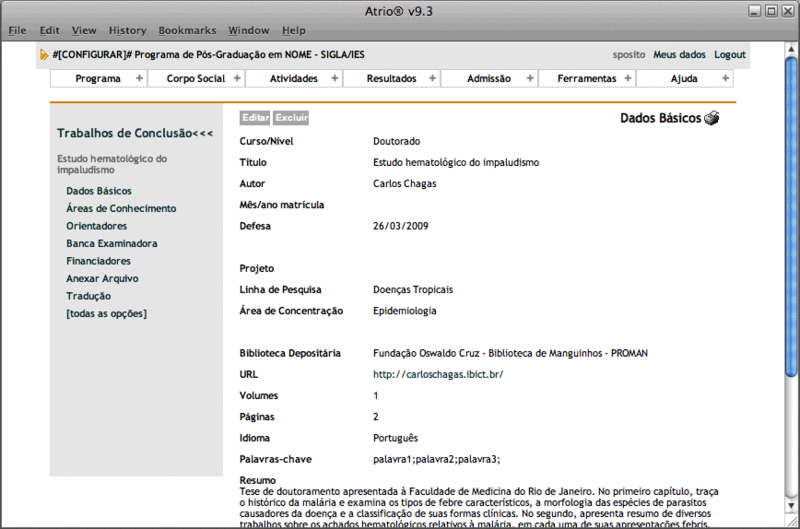The width and height of the screenshot is (800, 529).
Task: Show [todas as opções] in sidebar
Action: 106,314
